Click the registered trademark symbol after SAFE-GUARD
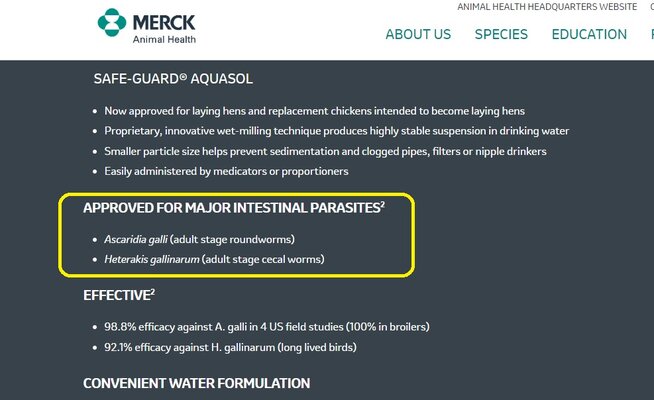 [x=183, y=76]
